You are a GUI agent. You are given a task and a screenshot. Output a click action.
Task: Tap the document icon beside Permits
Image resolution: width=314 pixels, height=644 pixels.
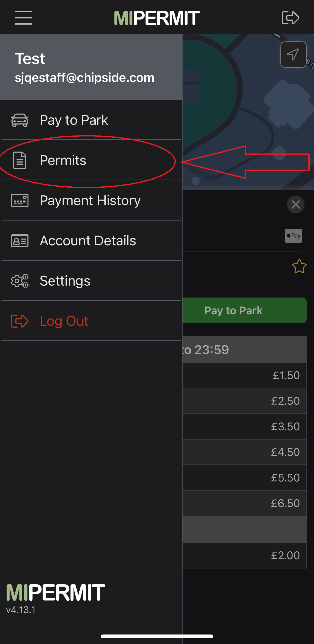point(19,160)
